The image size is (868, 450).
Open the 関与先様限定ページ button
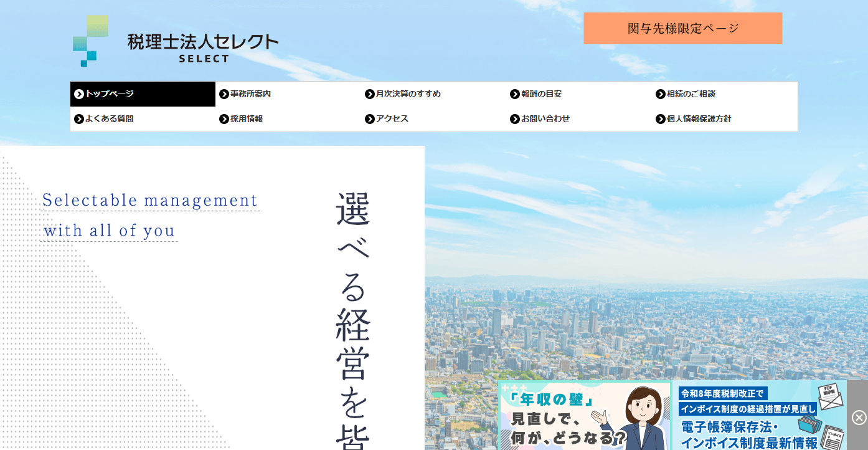683,28
